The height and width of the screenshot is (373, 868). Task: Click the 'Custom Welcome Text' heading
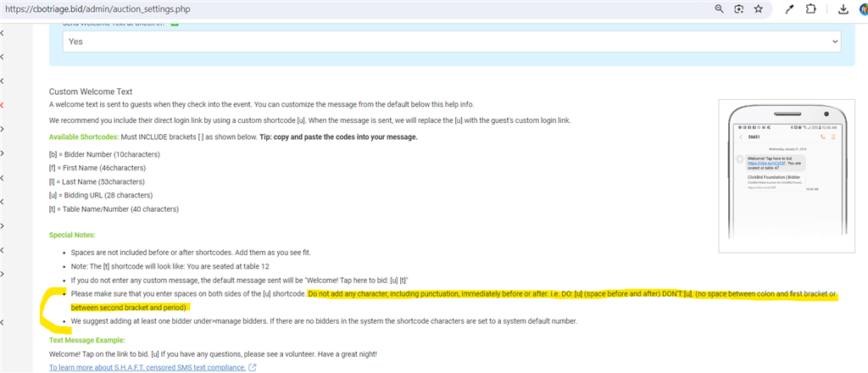coord(91,92)
